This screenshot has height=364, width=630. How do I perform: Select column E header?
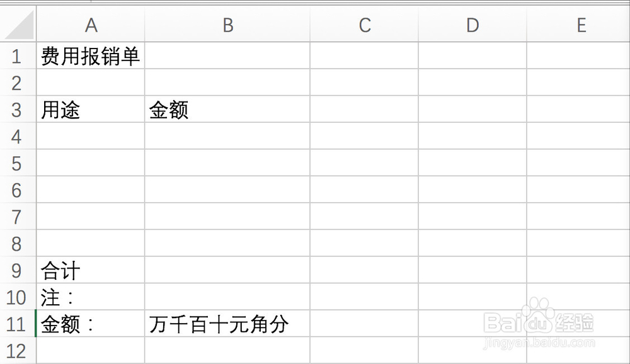point(580,25)
